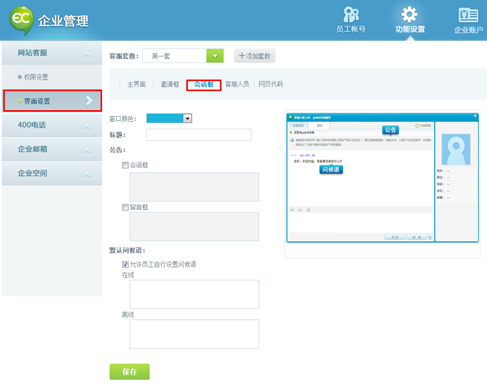
Task: Click the avatar image in preview
Action: pyautogui.click(x=456, y=149)
